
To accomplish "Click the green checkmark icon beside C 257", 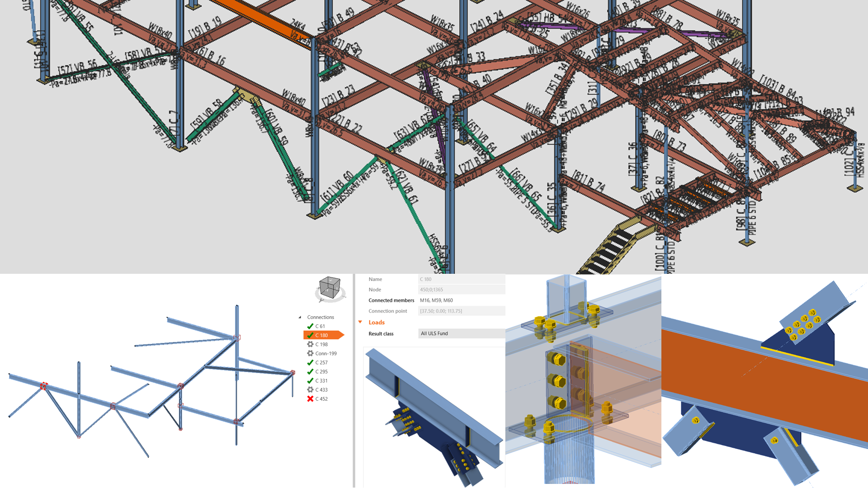I will [310, 362].
